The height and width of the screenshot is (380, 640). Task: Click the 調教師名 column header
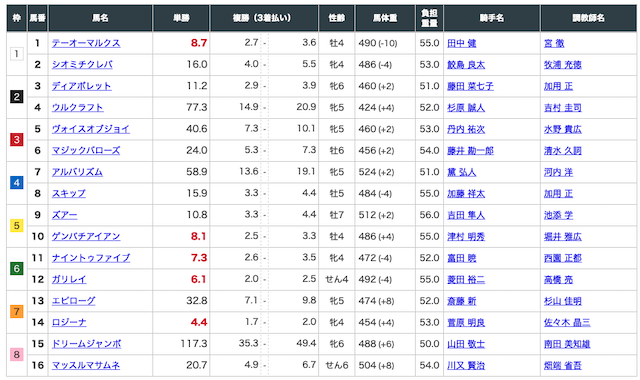[588, 18]
